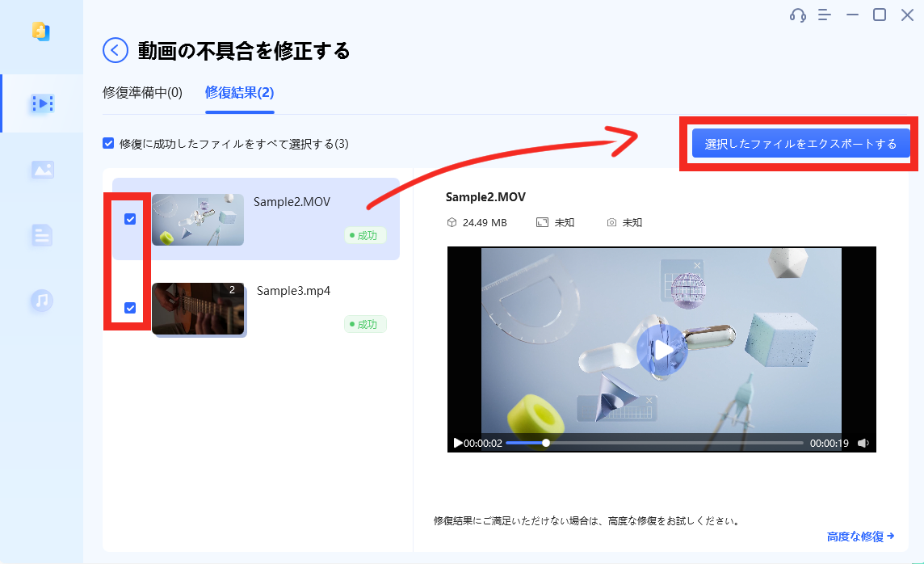Click the app logo icon
Image resolution: width=924 pixels, height=564 pixels.
(41, 32)
